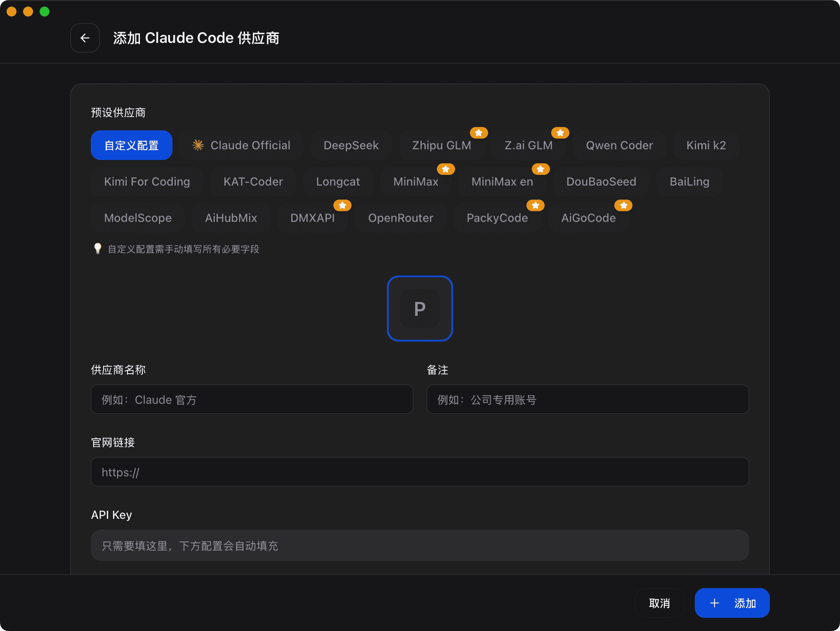Click the lightbulb tip icon
Viewport: 840px width, 631px height.
(x=97, y=249)
